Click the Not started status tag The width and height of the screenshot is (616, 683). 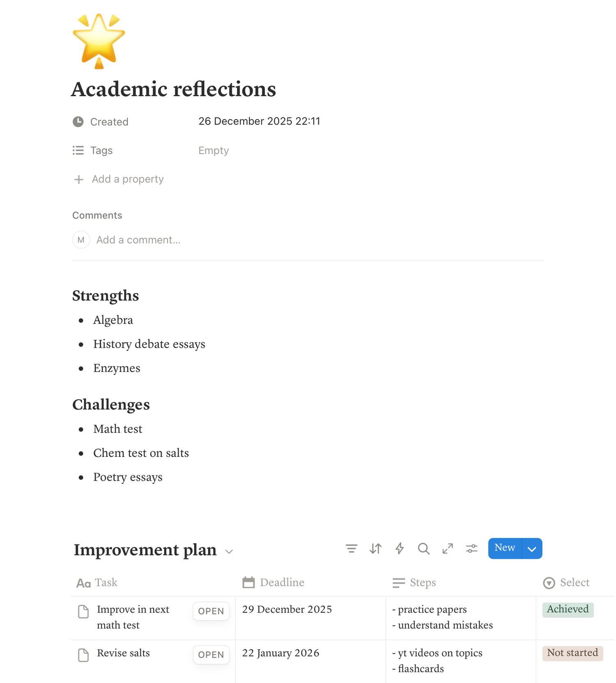click(572, 653)
